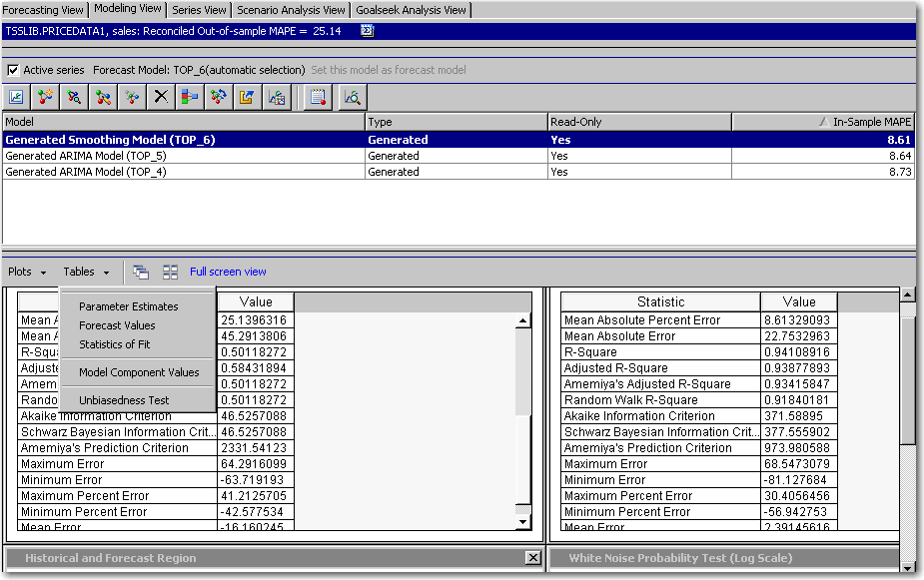
Task: Toggle the Active series checkbox
Action: [x=13, y=70]
